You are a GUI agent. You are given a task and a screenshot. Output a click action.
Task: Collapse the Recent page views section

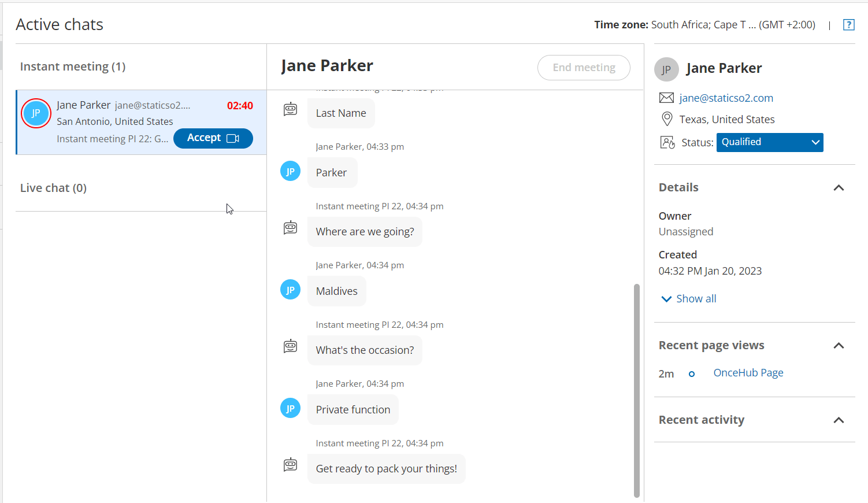pyautogui.click(x=839, y=346)
